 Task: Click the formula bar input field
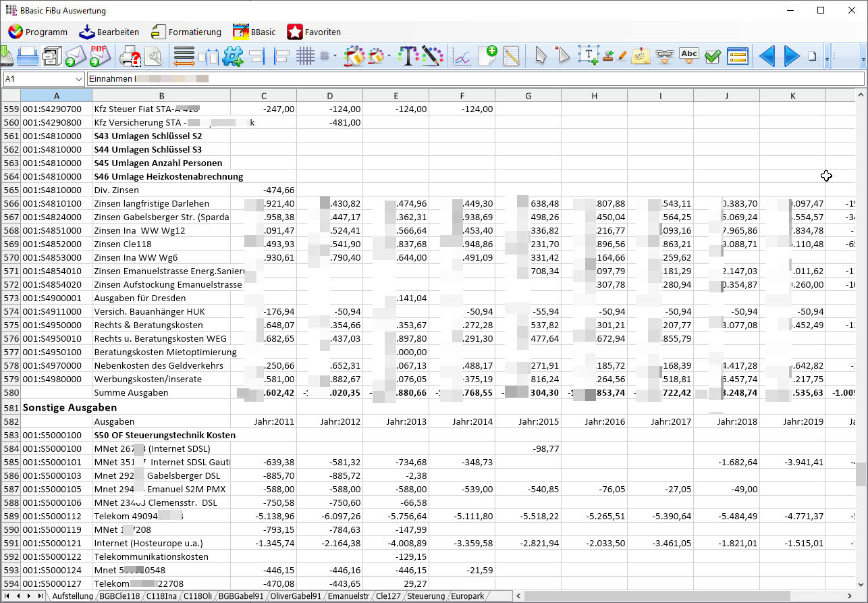[476, 79]
